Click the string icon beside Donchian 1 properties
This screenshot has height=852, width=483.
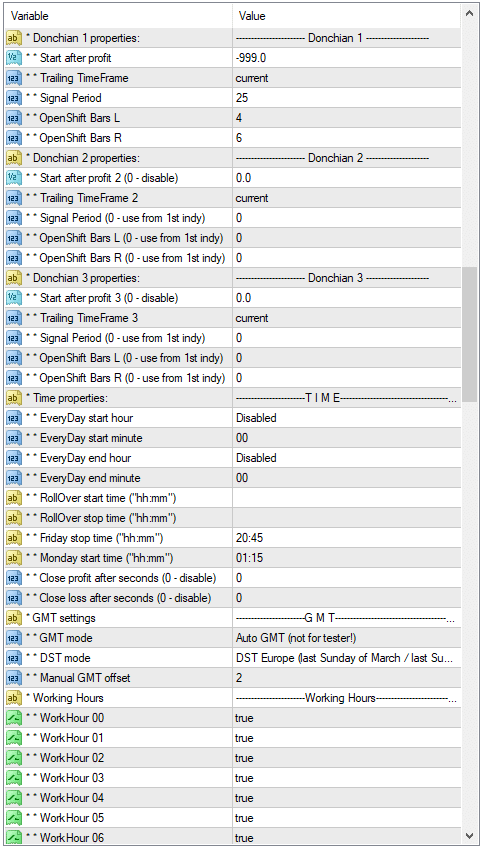tap(14, 38)
